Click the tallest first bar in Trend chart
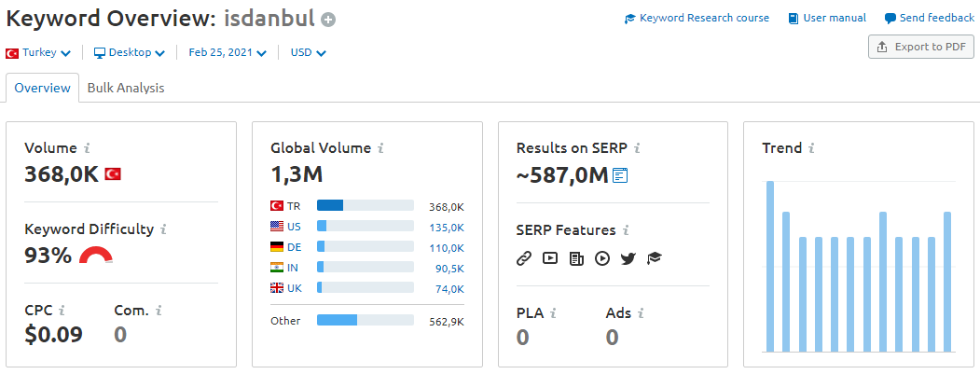This screenshot has width=980, height=374. pos(770,267)
